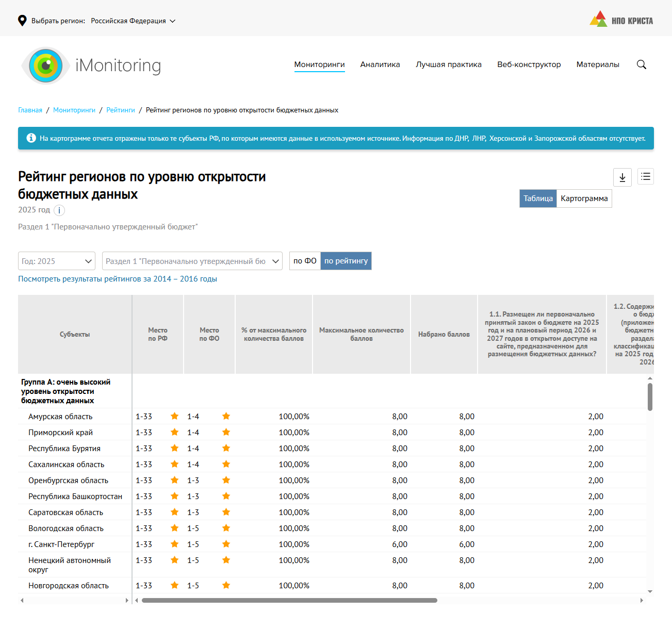Toggle sorting to по ФО
This screenshot has height=629, width=672.
tap(305, 261)
